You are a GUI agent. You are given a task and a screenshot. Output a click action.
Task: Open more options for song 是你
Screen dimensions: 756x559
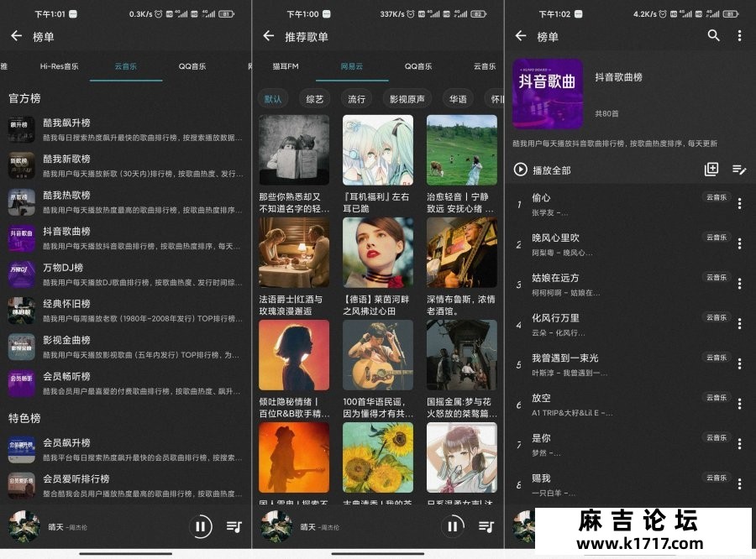(739, 444)
